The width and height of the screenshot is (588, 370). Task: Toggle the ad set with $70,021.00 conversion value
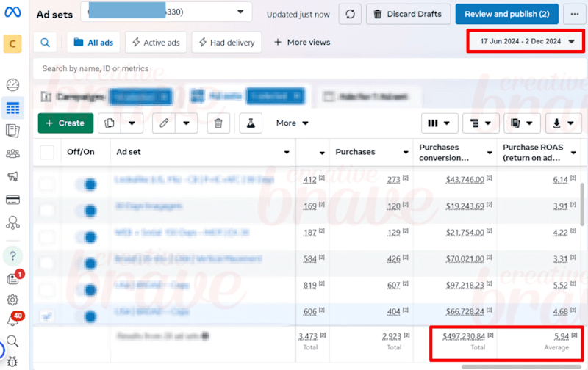[87, 264]
